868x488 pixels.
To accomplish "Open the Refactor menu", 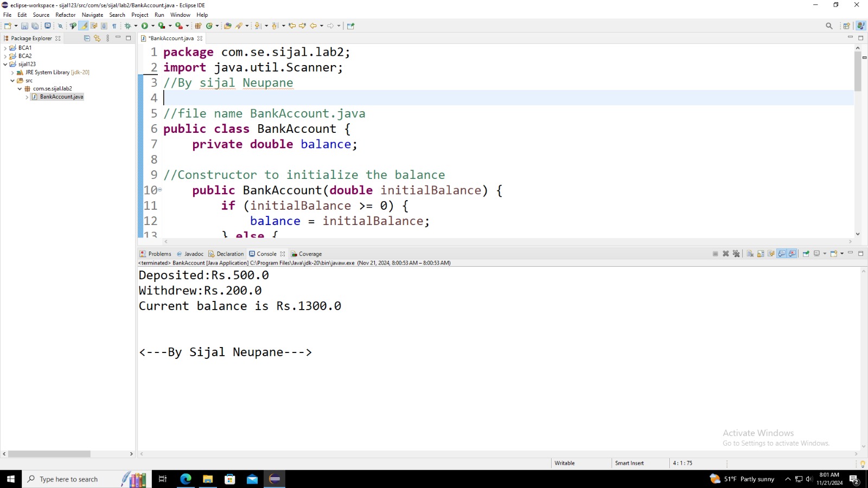I will 65,15.
